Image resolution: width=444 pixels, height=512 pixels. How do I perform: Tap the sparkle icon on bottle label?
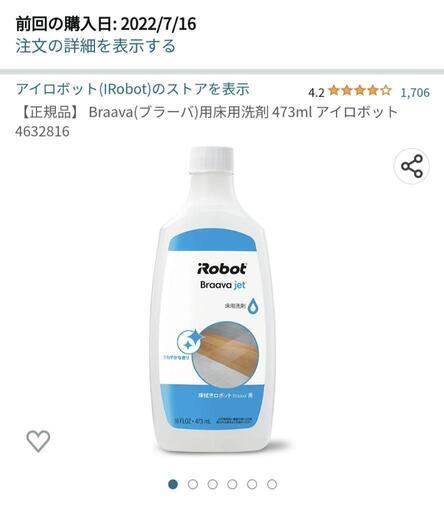[189, 342]
